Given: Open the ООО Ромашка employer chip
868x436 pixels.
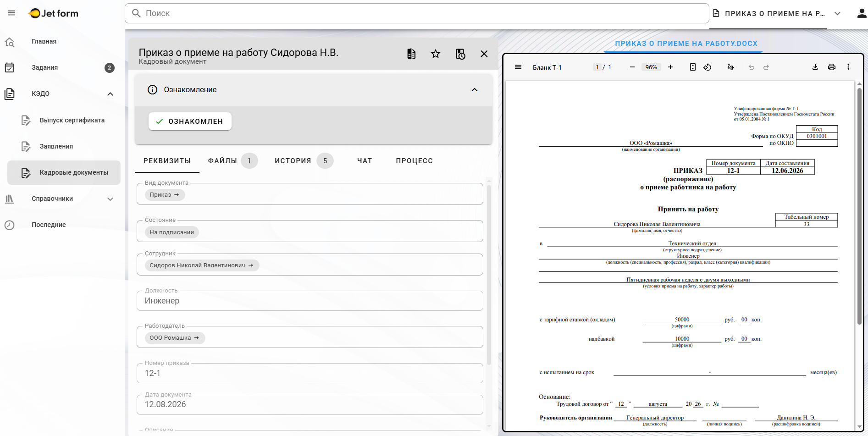Looking at the screenshot, I should tap(175, 338).
